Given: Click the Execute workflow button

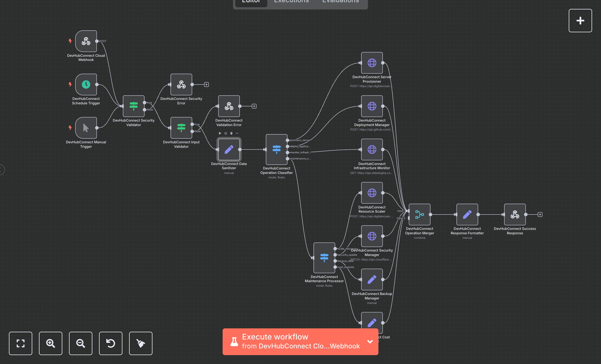Looking at the screenshot, I should (x=295, y=341).
